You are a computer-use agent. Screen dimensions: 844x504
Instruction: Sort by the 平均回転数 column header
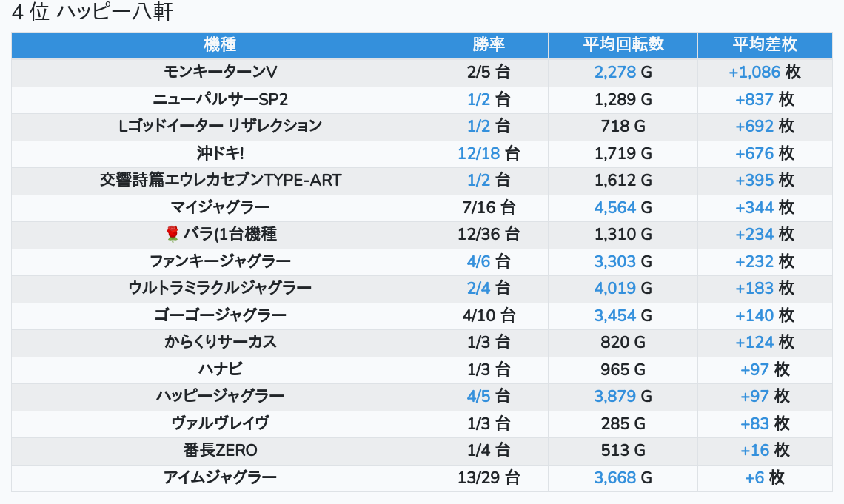(x=623, y=44)
